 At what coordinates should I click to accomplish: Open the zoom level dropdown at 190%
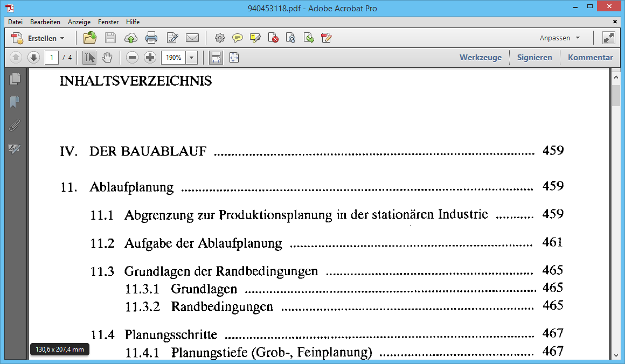(191, 58)
